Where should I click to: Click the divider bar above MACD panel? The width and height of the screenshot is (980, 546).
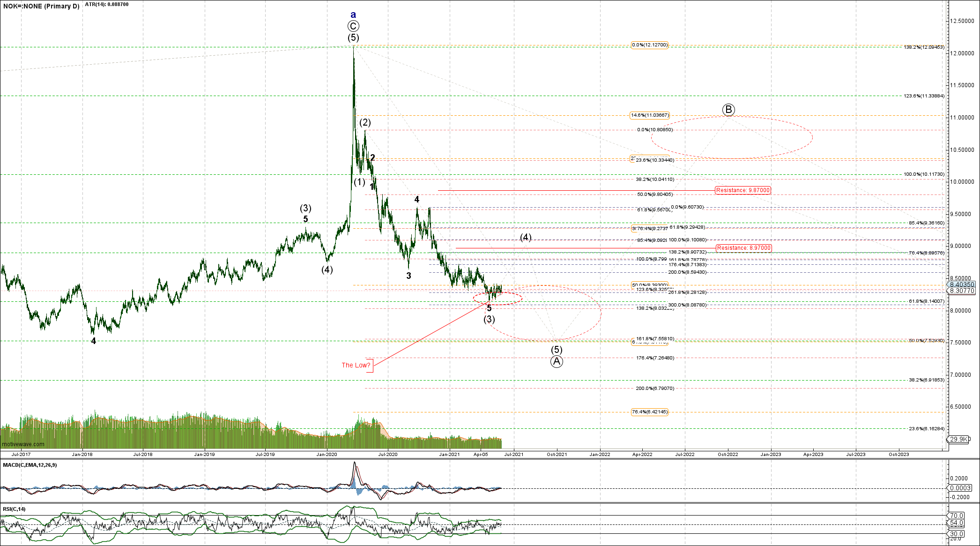click(468, 459)
